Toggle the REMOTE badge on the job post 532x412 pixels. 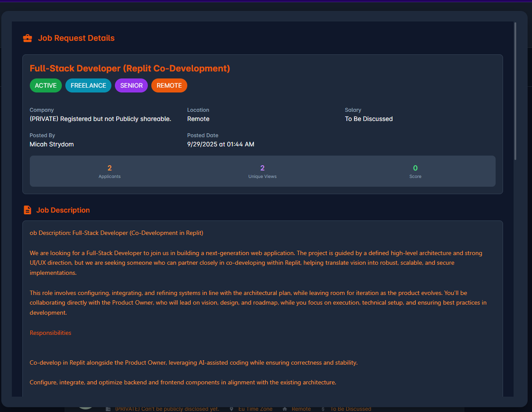[x=169, y=86]
